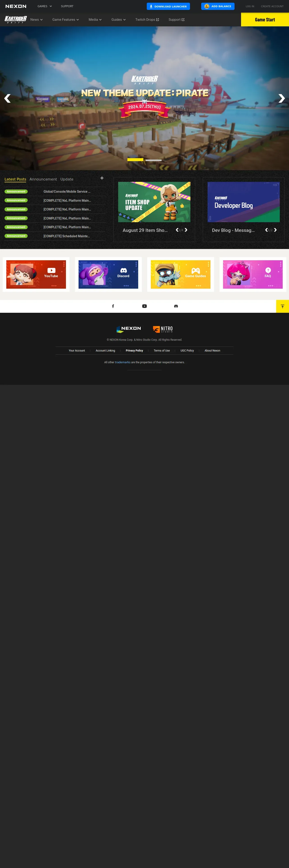Image resolution: width=289 pixels, height=868 pixels.
Task: Click the Facebook social icon
Action: (x=113, y=306)
